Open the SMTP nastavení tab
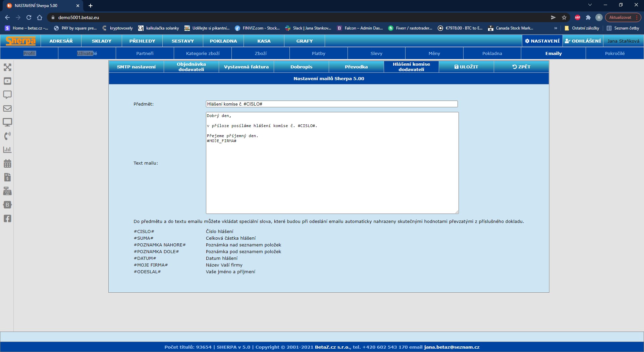 tap(136, 67)
